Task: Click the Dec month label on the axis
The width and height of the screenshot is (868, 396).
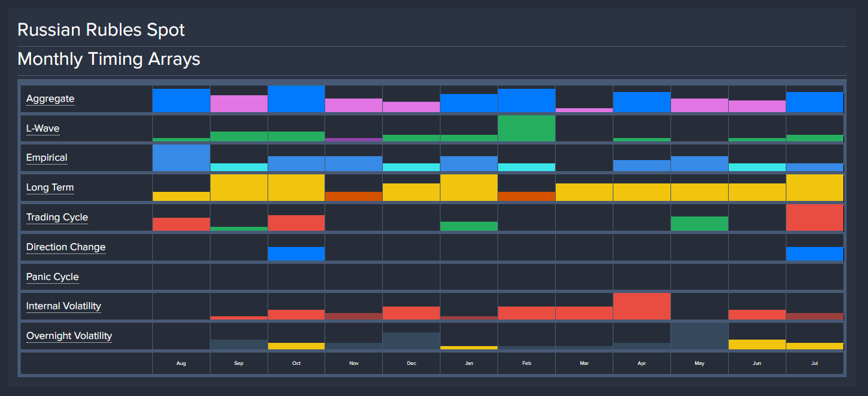Action: [x=411, y=364]
